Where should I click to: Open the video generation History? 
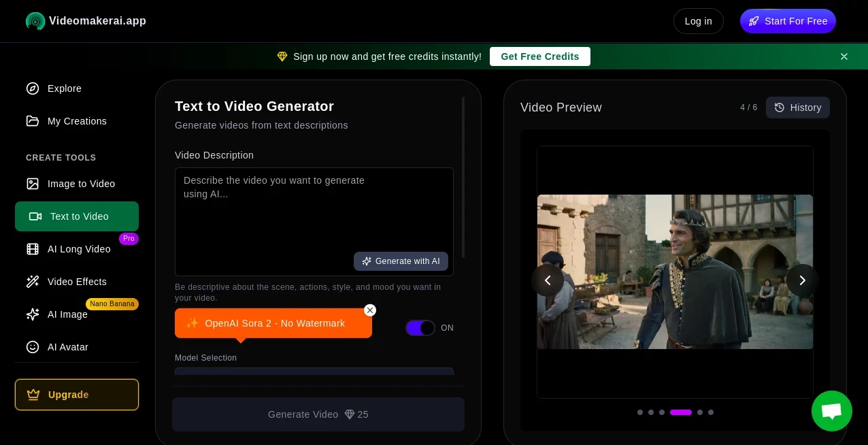click(x=797, y=108)
